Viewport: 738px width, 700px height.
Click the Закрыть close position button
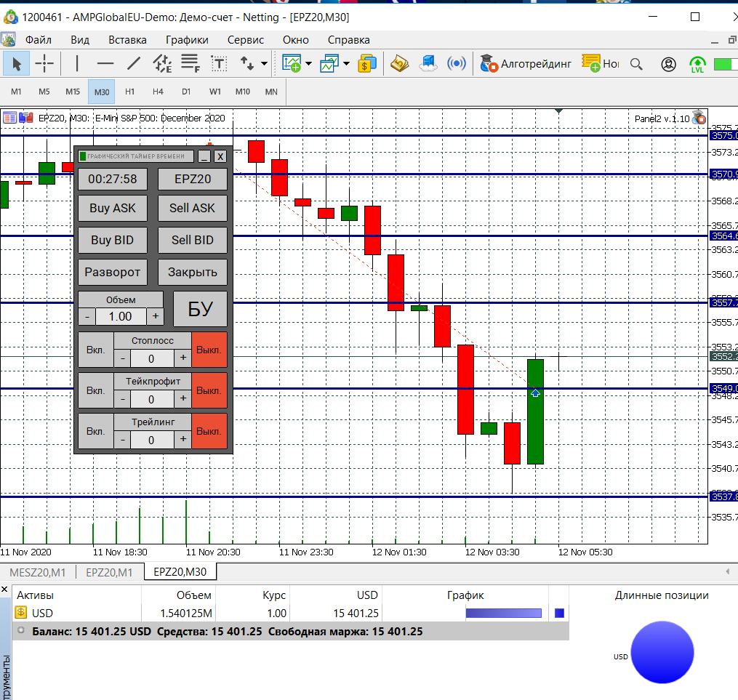click(193, 272)
